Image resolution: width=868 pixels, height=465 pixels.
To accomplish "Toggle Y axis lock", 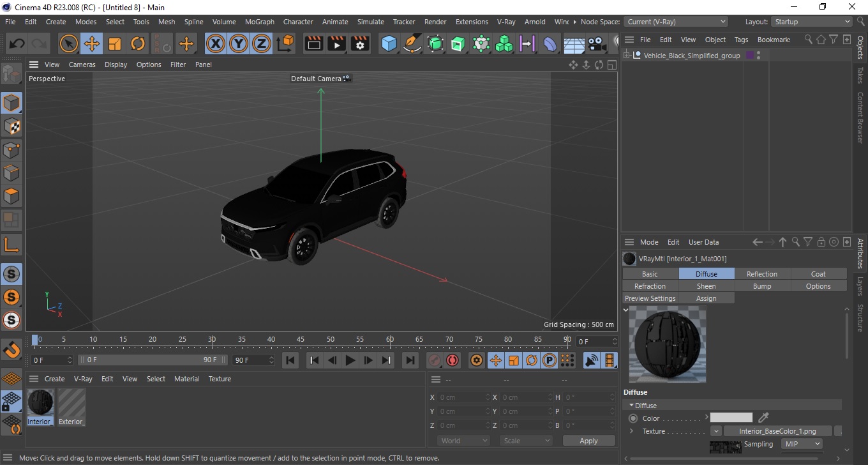I will point(239,44).
